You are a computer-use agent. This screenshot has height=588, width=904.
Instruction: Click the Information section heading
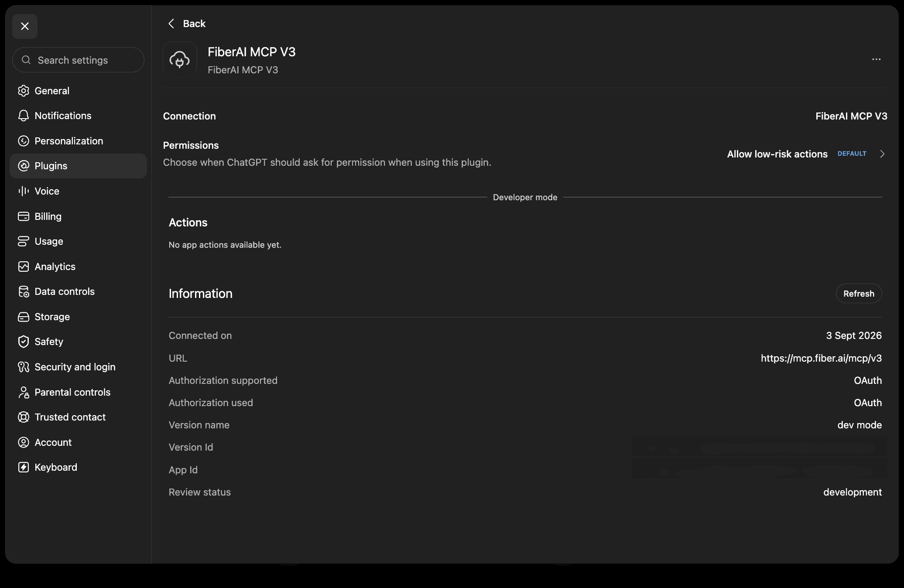pyautogui.click(x=201, y=294)
